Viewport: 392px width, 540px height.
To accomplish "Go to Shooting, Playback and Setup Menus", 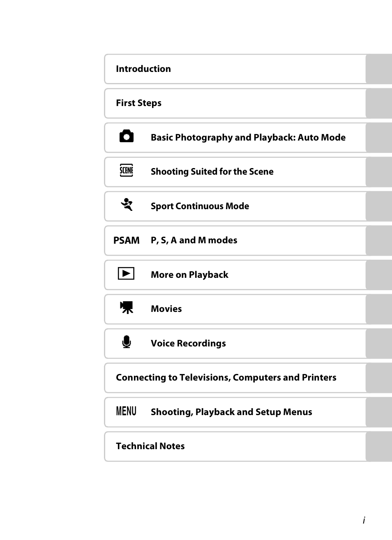I will 231,412.
